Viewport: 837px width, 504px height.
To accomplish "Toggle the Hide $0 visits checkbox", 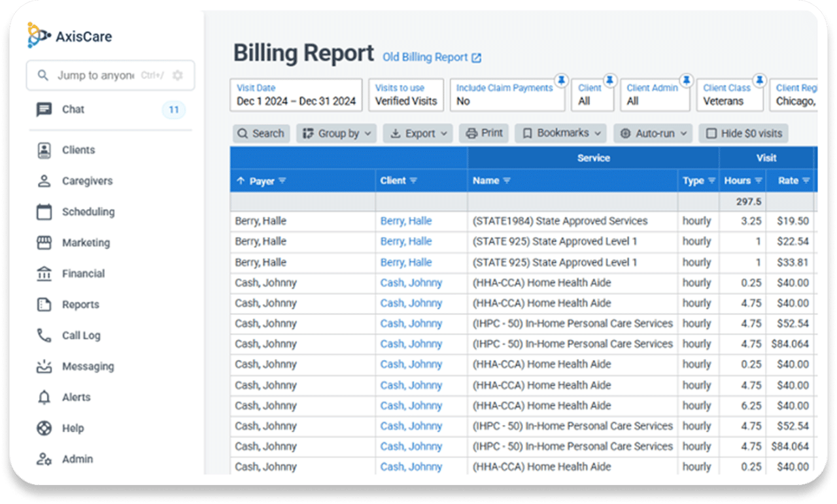I will [711, 133].
